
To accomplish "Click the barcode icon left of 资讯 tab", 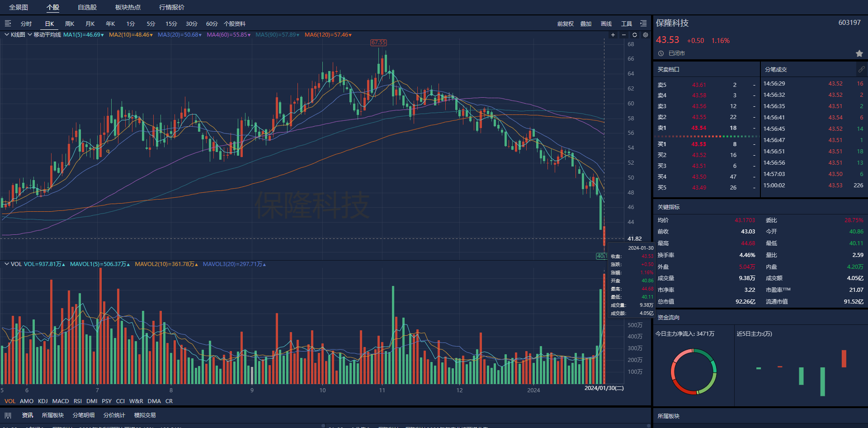I will click(8, 415).
